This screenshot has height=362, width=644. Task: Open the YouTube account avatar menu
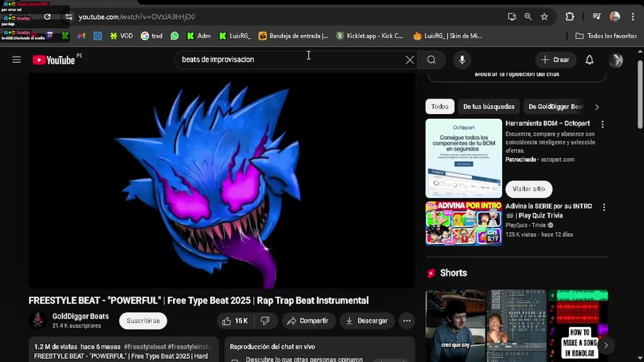(616, 60)
